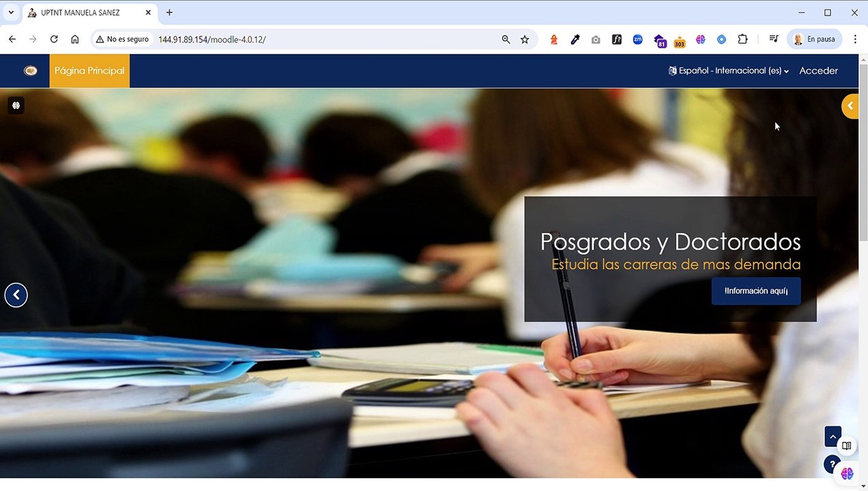The height and width of the screenshot is (491, 868).
Task: Open the accessibility brain widget in the top-left corner
Action: [x=16, y=106]
